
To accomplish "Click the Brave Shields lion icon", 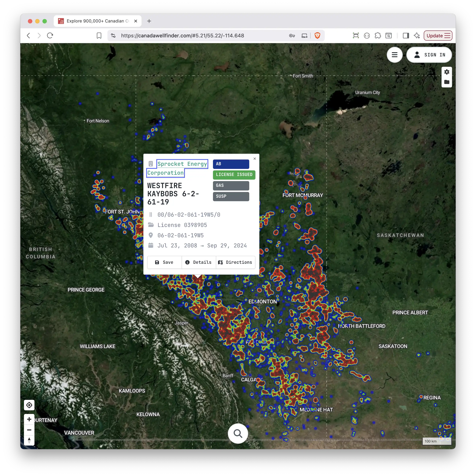I will pos(317,36).
